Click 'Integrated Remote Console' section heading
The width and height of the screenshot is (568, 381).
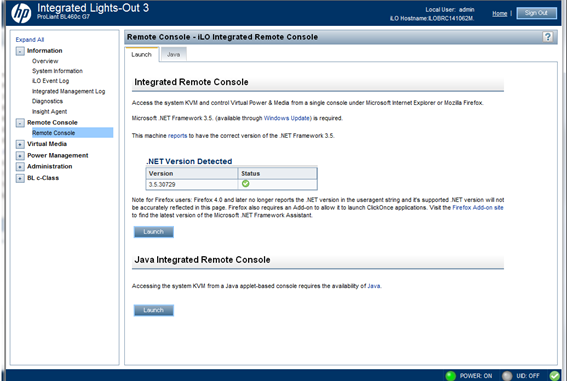(191, 82)
